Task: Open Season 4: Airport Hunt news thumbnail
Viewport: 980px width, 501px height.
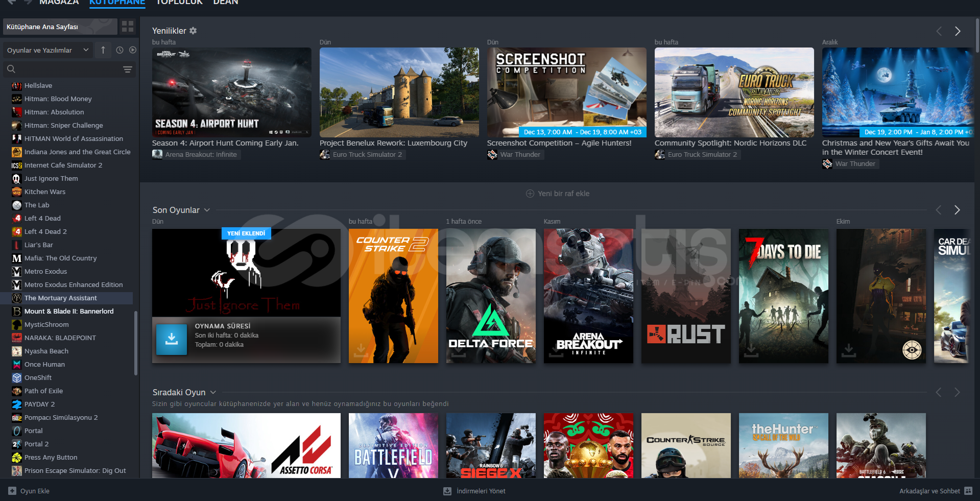Action: click(x=232, y=92)
